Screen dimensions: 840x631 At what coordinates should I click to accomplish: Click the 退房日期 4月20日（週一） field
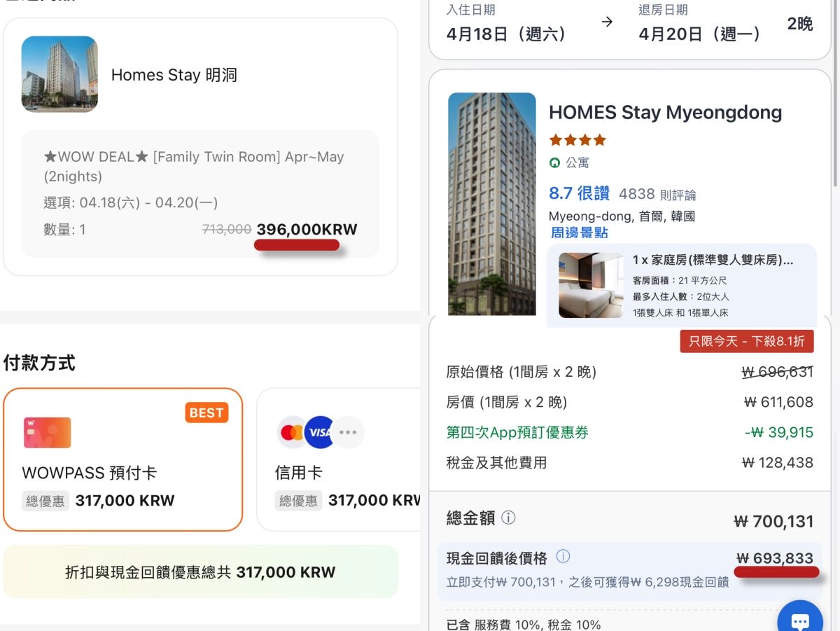click(700, 25)
